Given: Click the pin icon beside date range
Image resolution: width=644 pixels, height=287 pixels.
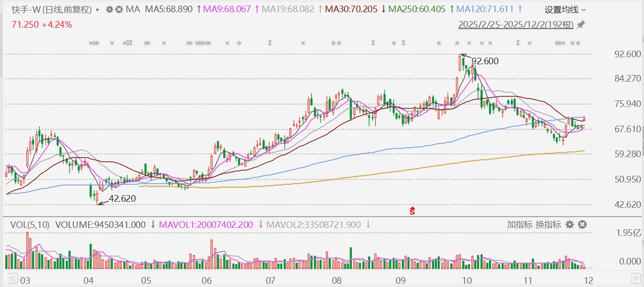Looking at the screenshot, I should [581, 24].
